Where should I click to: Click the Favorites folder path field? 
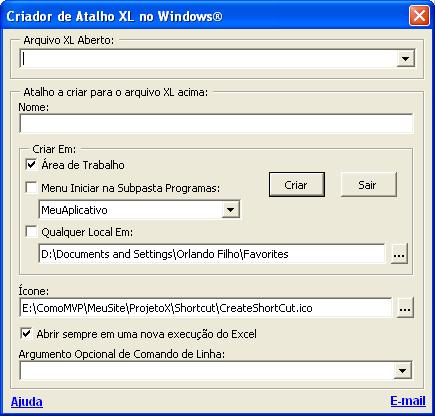212,254
